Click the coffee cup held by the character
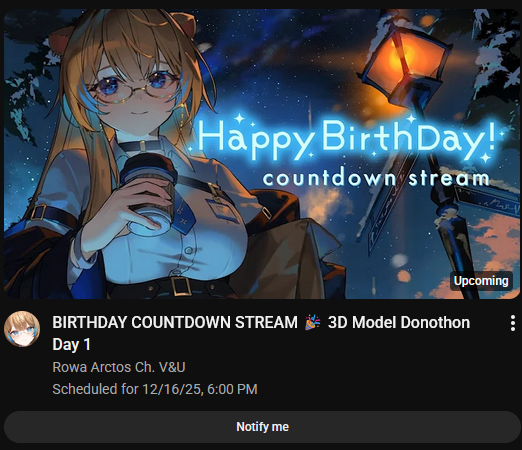Viewport: 522px width, 450px height. click(x=149, y=193)
